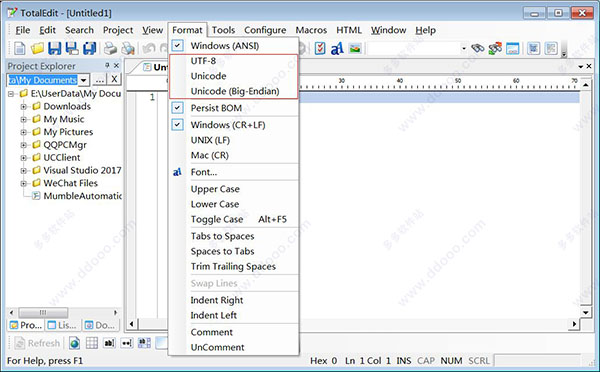Click the Open file folder icon in toolbar
This screenshot has width=600, height=372.
(37, 49)
